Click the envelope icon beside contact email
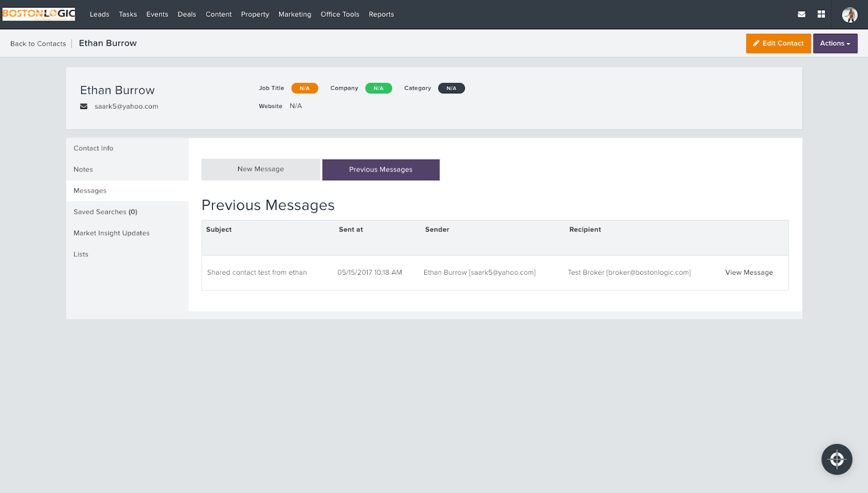 coord(84,106)
